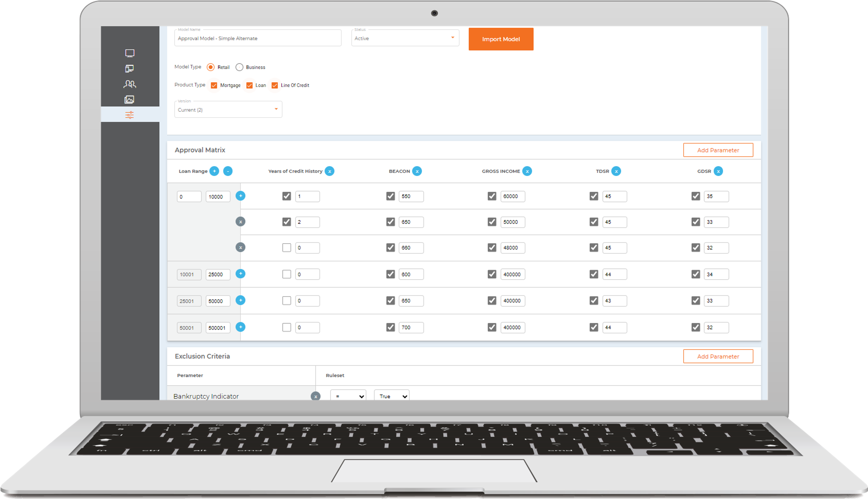Select the Bankruptcy Indicator parameter text
This screenshot has width=868, height=499.
[x=206, y=396]
